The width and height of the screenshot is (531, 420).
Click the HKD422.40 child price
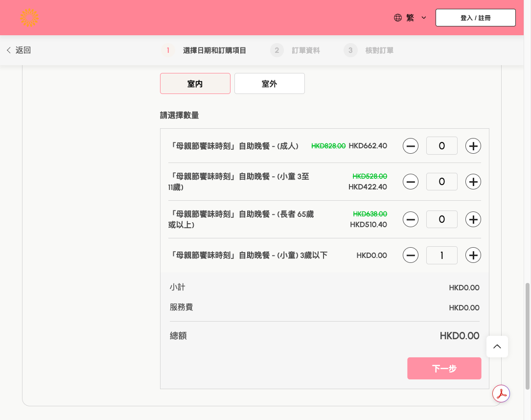368,187
